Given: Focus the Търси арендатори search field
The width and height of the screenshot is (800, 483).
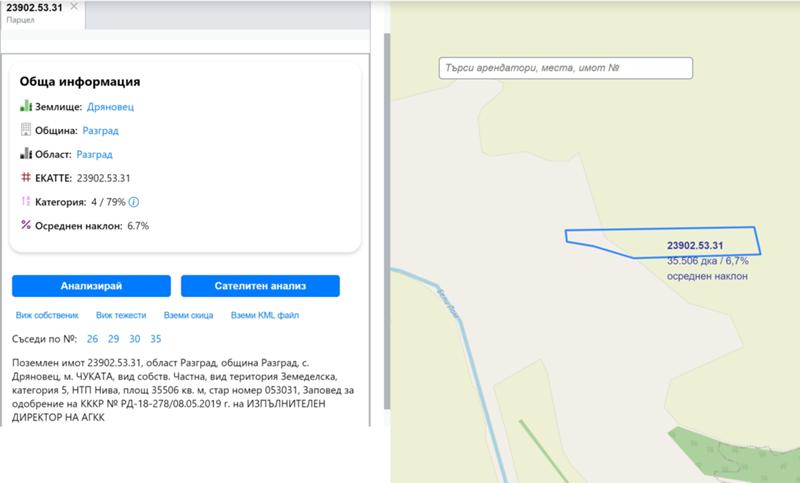Looking at the screenshot, I should (x=566, y=68).
